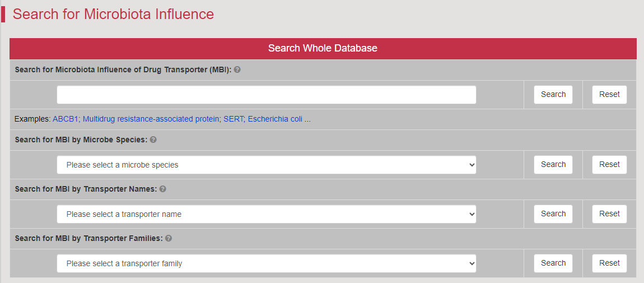Screen dimensions: 644x283
Task: Open the microbe species dropdown
Action: pos(267,165)
